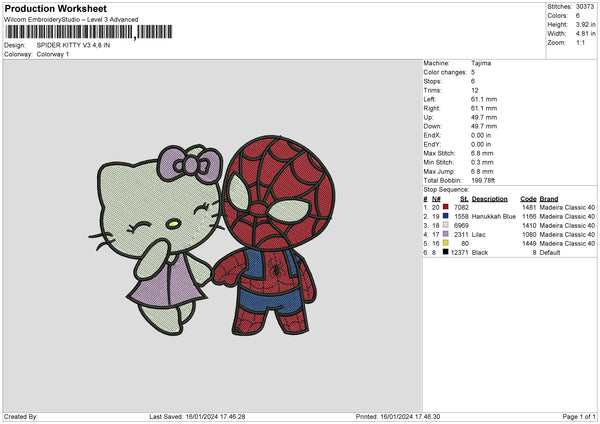The height and width of the screenshot is (424, 600).
Task: Click the EndX value 0.00 in
Action: pos(481,135)
